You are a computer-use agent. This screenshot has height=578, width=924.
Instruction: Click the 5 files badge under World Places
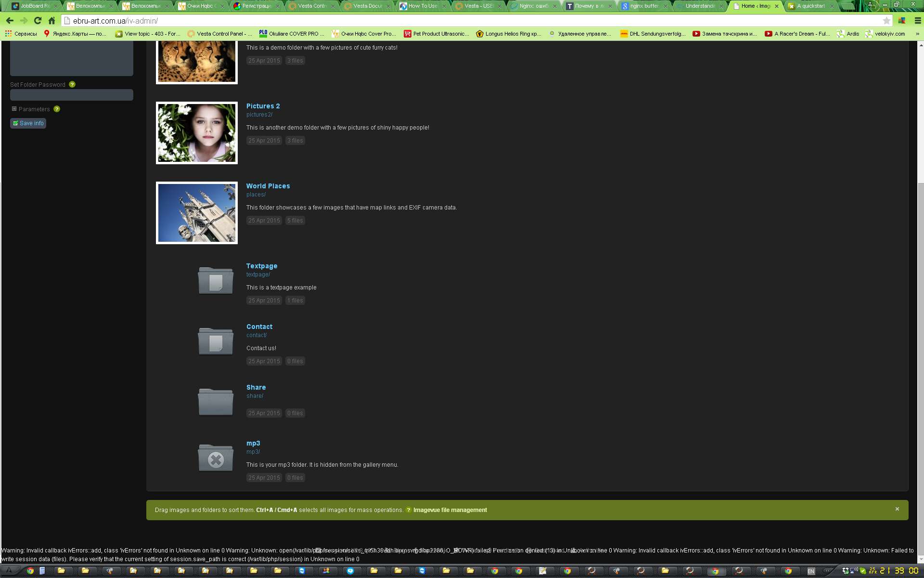tap(295, 221)
